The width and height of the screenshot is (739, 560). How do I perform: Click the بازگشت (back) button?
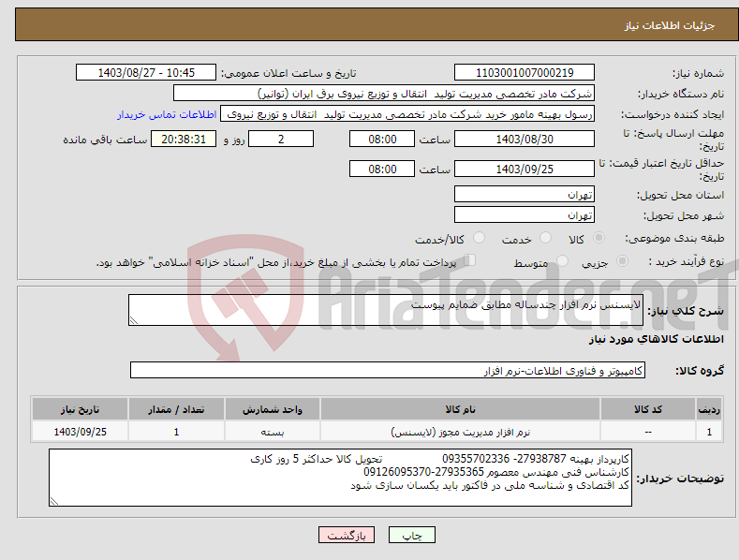coord(347,535)
